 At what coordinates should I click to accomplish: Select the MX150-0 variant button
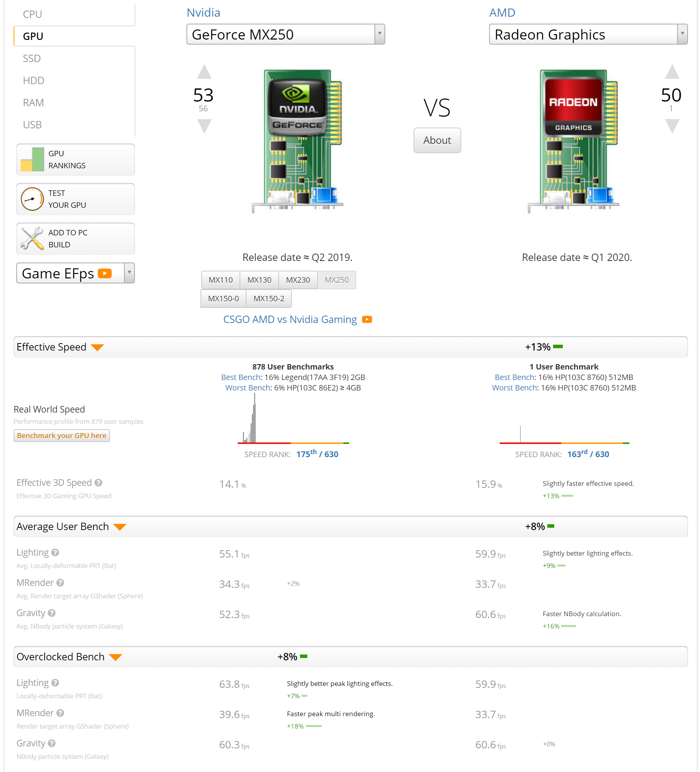(x=224, y=299)
